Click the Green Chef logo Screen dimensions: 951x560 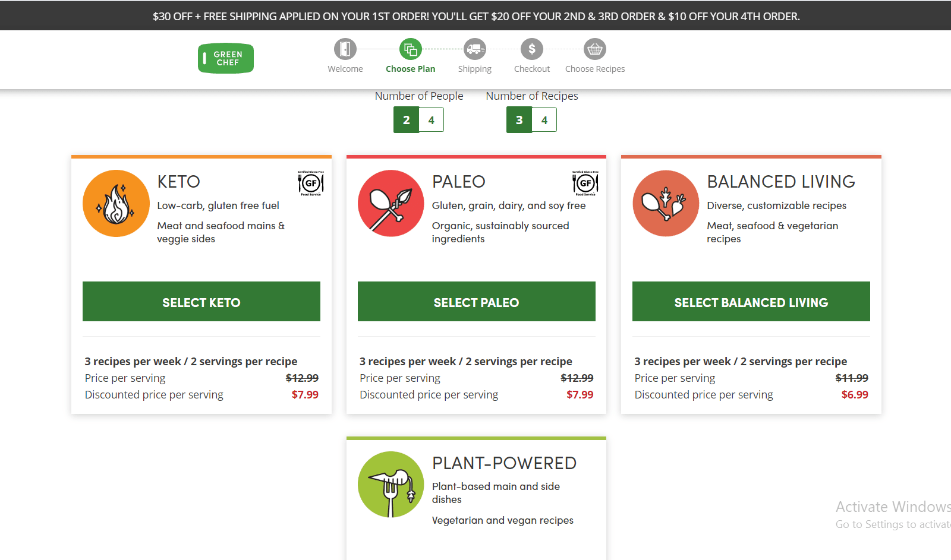pyautogui.click(x=226, y=58)
